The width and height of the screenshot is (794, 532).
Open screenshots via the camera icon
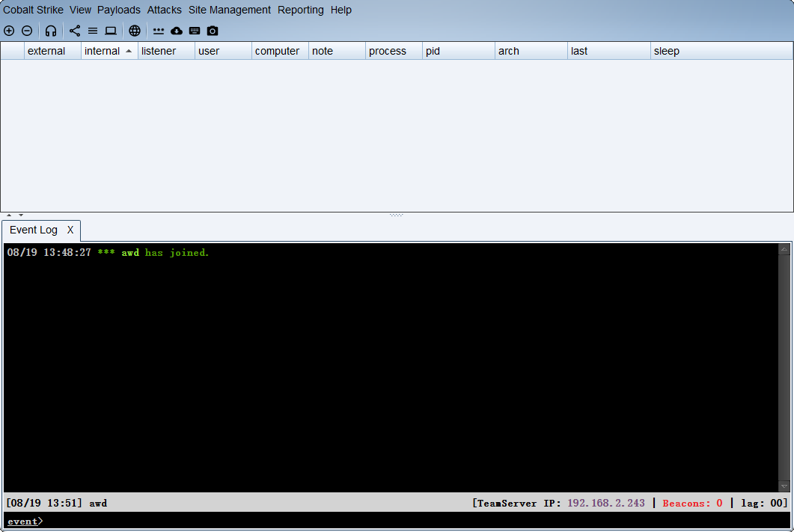(x=213, y=31)
